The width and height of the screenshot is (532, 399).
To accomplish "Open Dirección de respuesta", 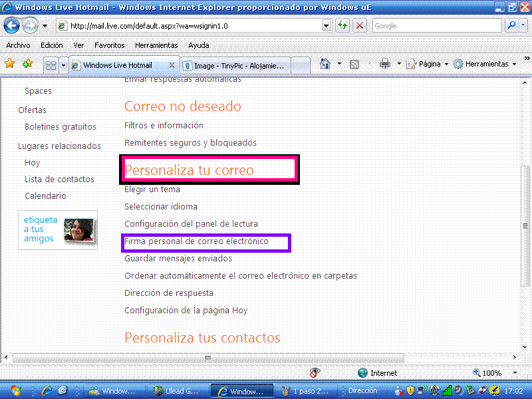I will click(169, 293).
